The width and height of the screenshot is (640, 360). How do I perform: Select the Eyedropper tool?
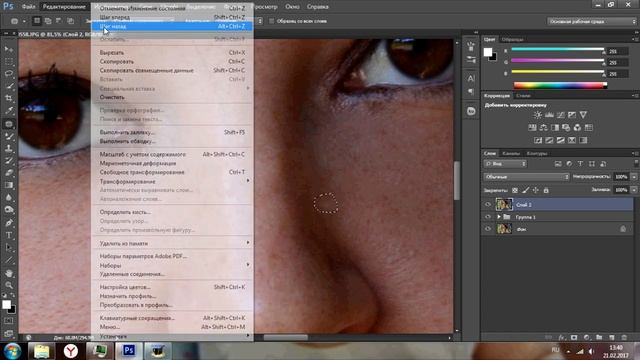9,111
